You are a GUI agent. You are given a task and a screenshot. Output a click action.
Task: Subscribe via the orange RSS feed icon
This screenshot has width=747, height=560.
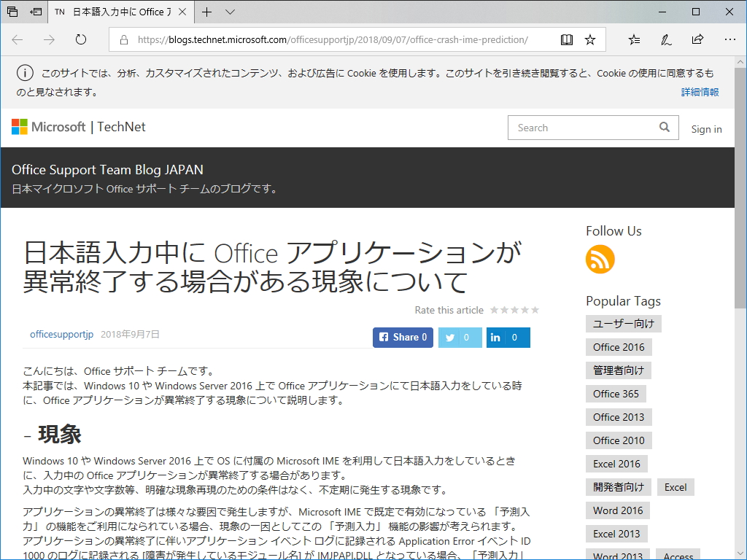point(600,259)
